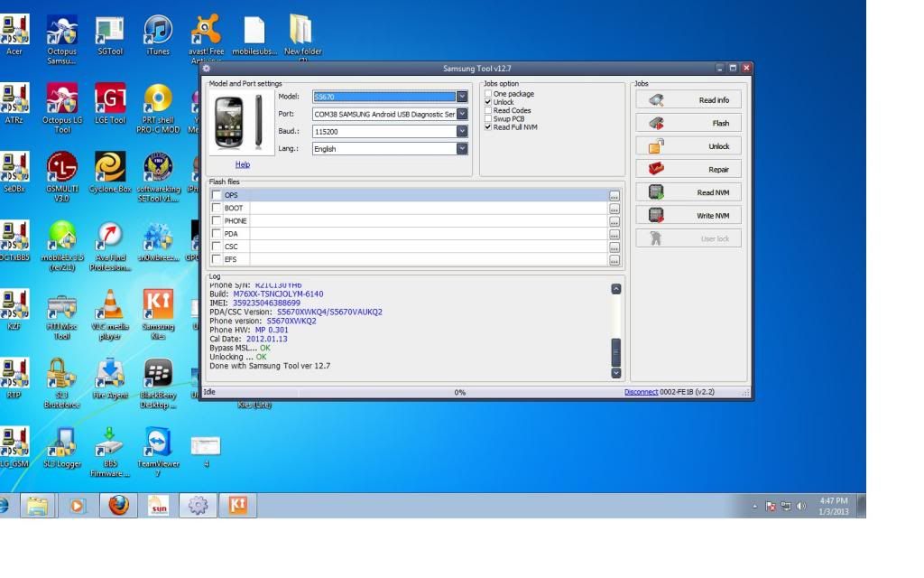Check the BOOT flash file box
The width and height of the screenshot is (924, 578).
tap(217, 208)
